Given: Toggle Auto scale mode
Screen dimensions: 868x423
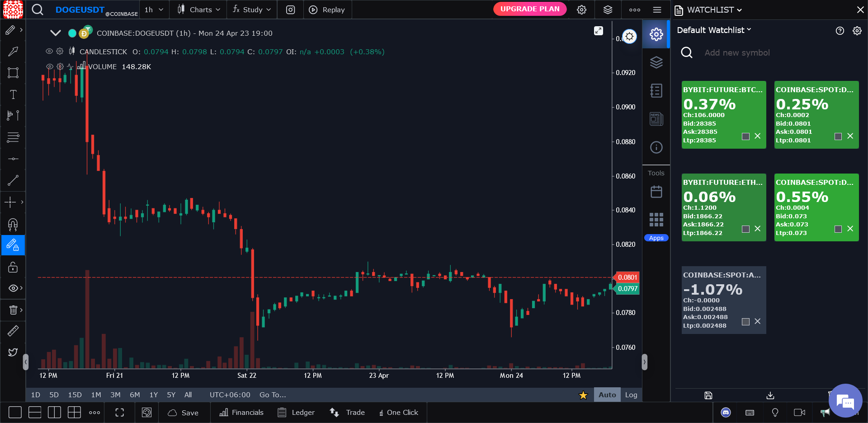Looking at the screenshot, I should coord(607,395).
